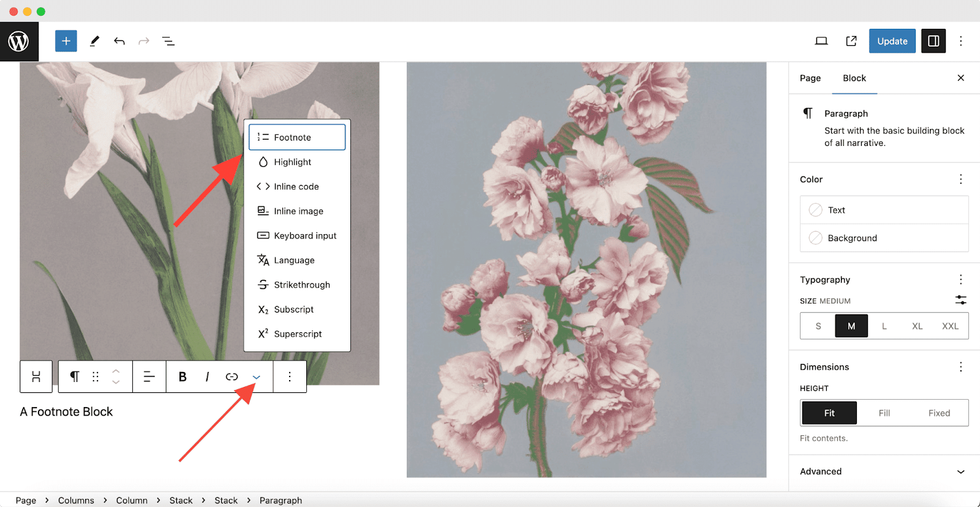Screen dimensions: 980x507
Task: Choose Footnote from the format menu
Action: [x=297, y=137]
